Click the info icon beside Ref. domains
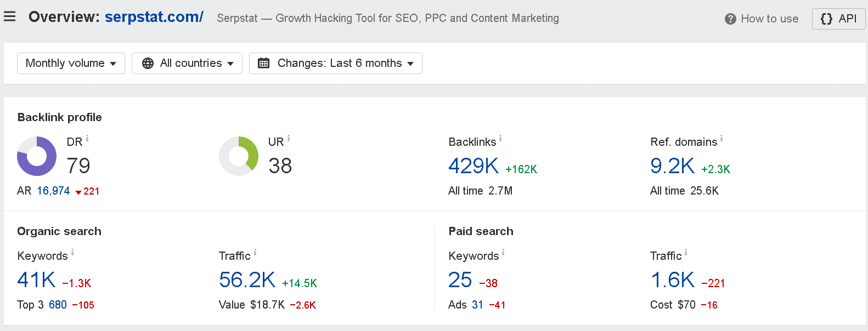Image resolution: width=868 pixels, height=331 pixels. (x=722, y=139)
